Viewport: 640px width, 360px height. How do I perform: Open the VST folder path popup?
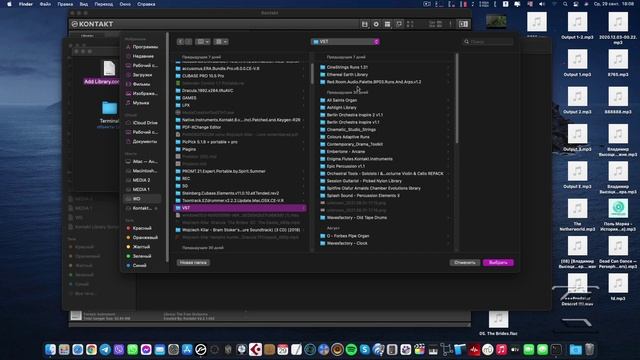345,42
